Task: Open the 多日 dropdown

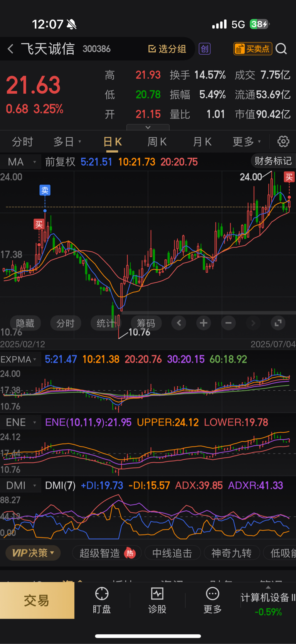Action: pyautogui.click(x=67, y=142)
